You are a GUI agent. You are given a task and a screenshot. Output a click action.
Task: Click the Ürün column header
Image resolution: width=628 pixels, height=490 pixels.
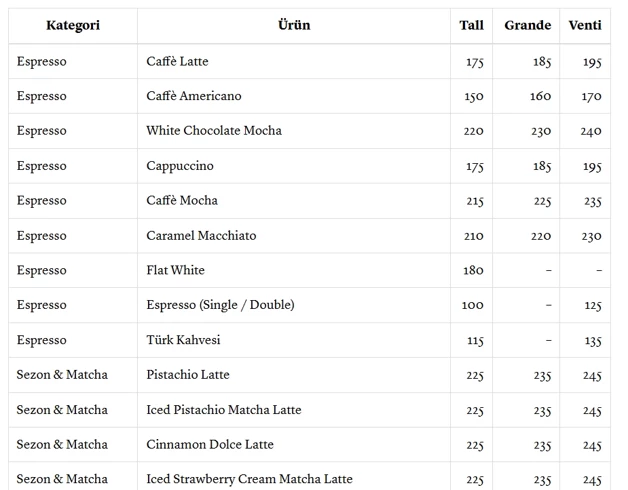tap(293, 26)
